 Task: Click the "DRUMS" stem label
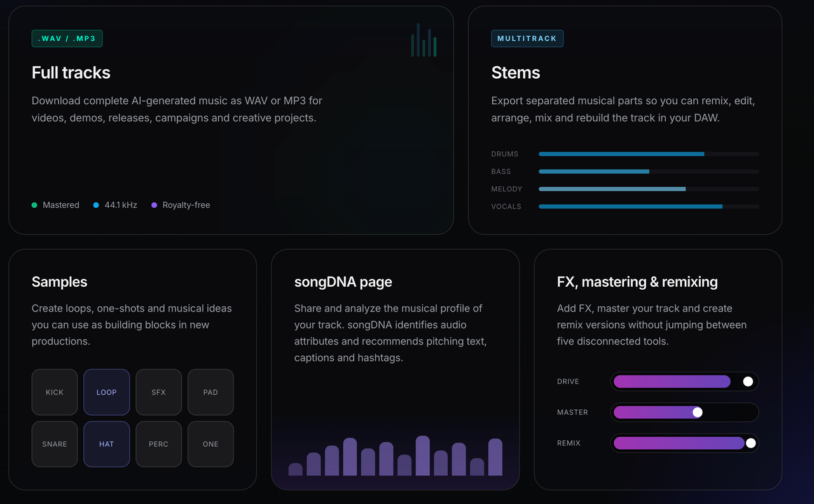coord(505,154)
